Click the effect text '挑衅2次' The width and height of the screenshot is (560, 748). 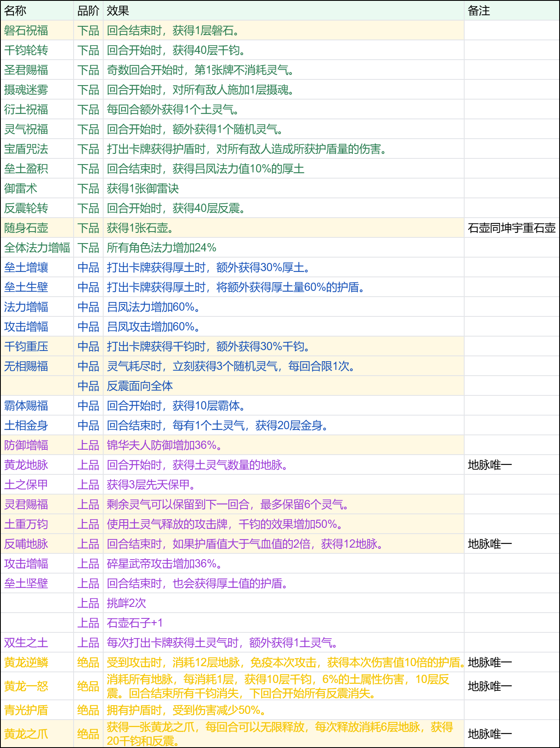click(x=127, y=603)
